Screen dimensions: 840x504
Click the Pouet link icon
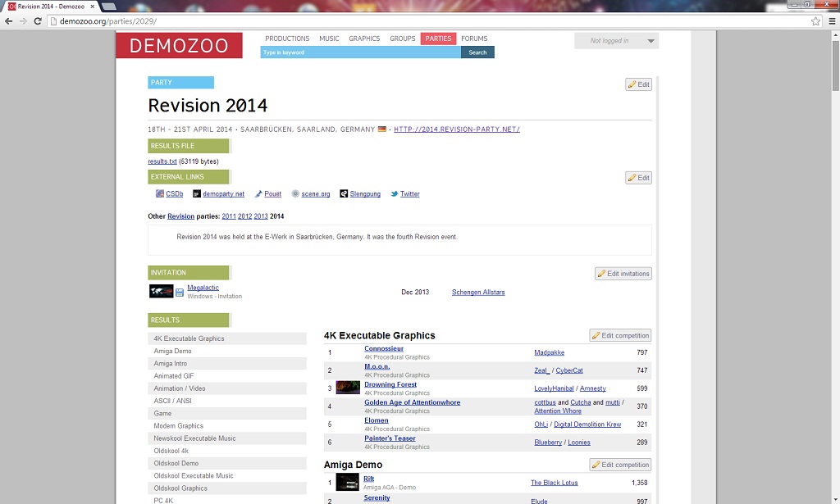[x=258, y=193]
